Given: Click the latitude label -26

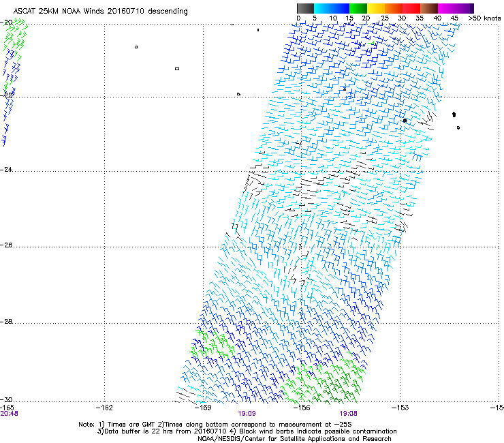Looking at the screenshot, I should pos(6,245).
